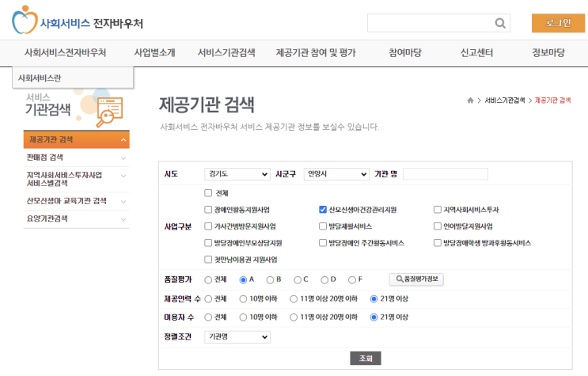
Task: Select 제공인력 수 전체 radio
Action: (x=208, y=299)
